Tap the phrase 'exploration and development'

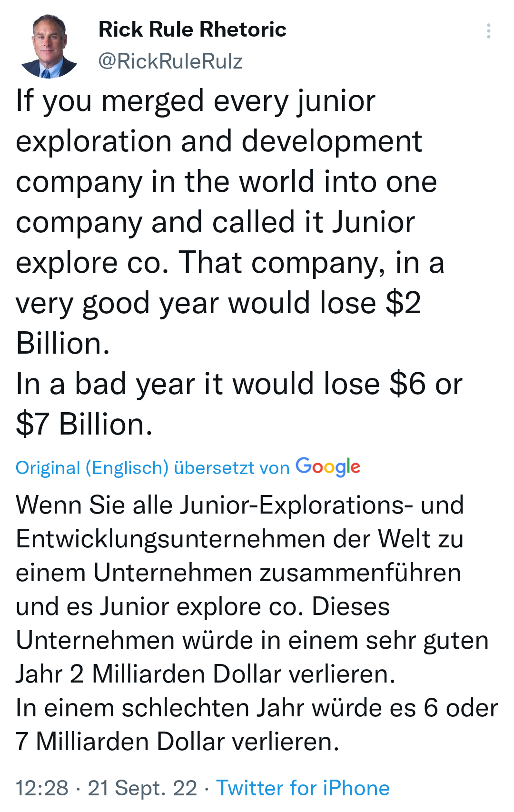[218, 141]
